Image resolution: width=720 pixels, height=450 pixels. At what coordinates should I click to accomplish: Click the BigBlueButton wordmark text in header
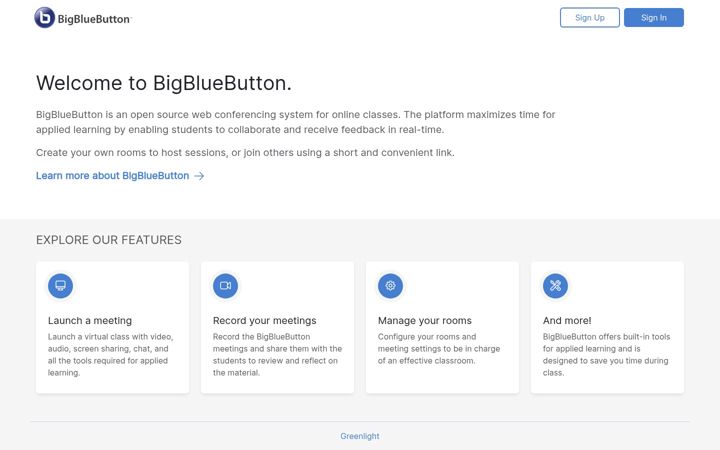(x=94, y=19)
